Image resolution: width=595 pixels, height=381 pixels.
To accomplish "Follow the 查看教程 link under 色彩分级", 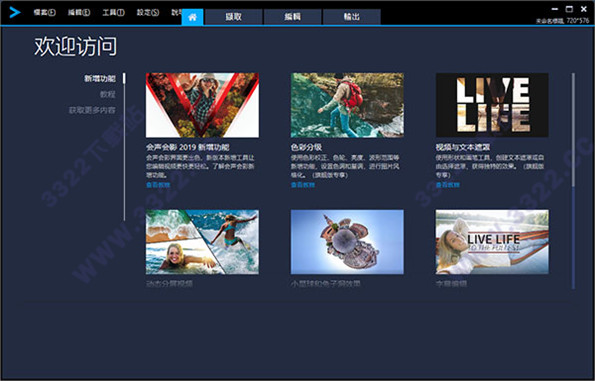I will point(303,185).
